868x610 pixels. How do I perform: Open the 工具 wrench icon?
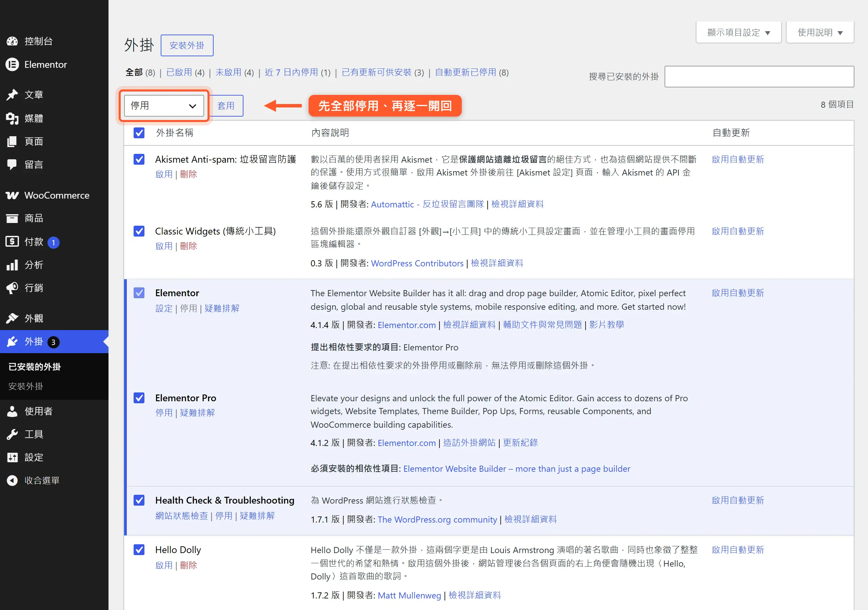coord(12,434)
